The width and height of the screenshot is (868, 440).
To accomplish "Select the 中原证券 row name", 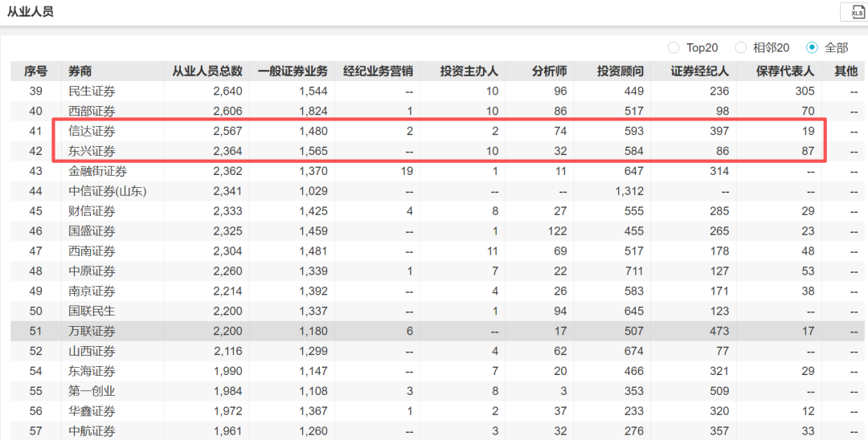I will [92, 271].
